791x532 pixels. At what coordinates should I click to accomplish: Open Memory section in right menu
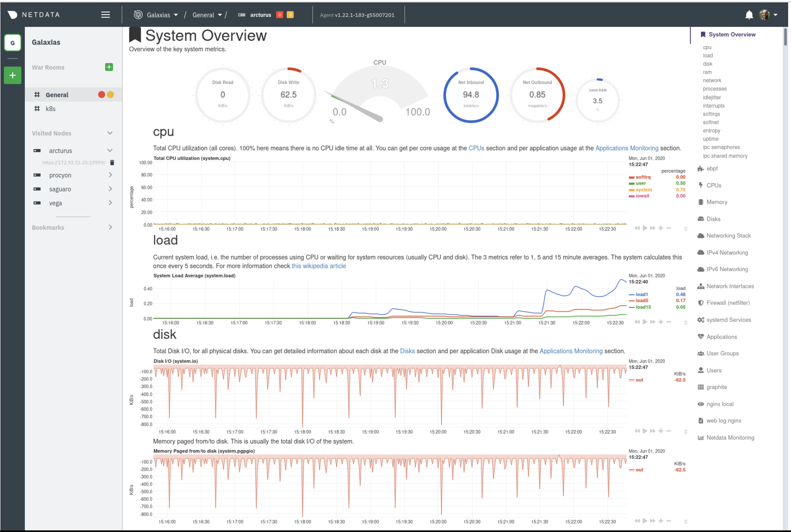716,202
